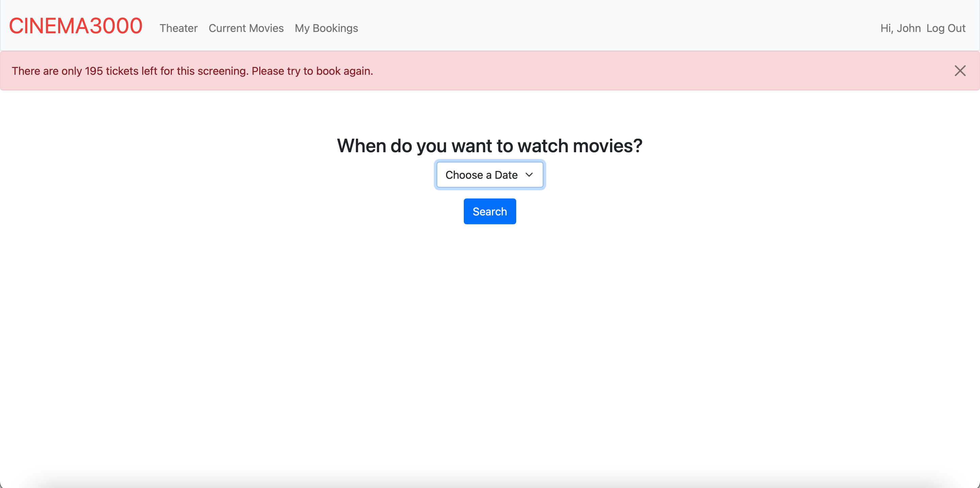Click 'Please try to book again' sentence

312,71
